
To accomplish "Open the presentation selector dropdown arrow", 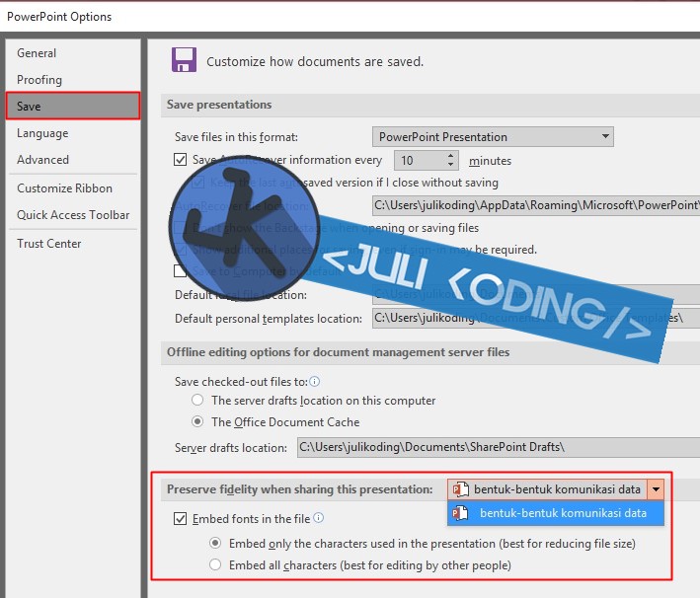I will click(656, 489).
